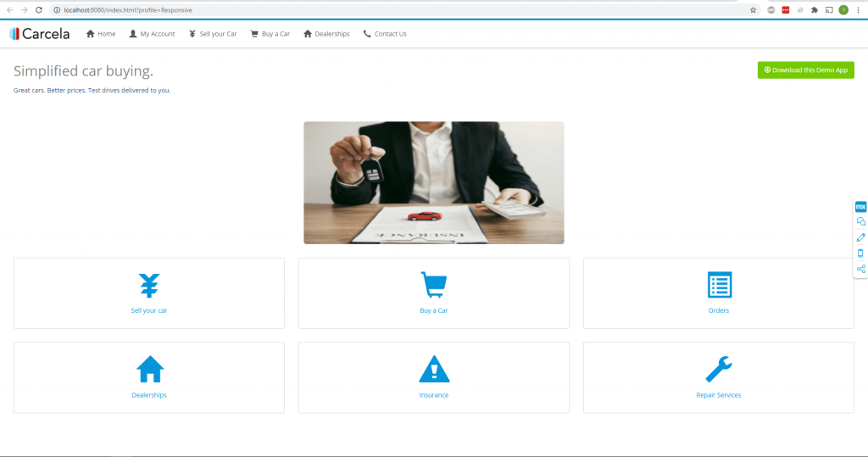Click the pencil edit icon in side toolbar
The image size is (868, 457).
click(860, 237)
